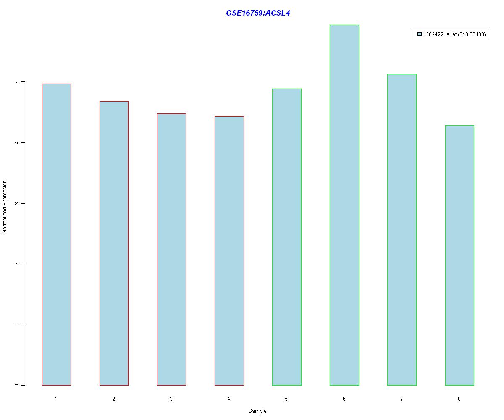Screen dimensions: 504x420
Task: Click x-axis tick label 4
Action: coord(229,399)
